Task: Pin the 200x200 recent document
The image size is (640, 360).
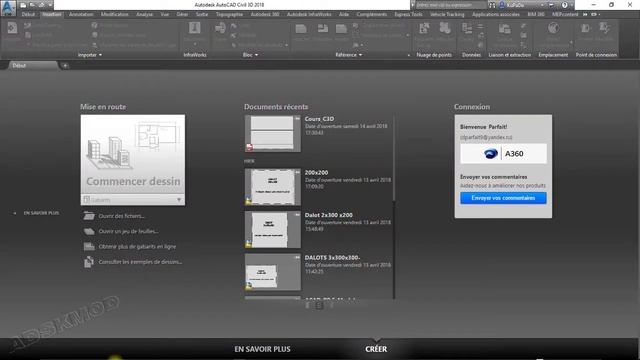Action: (x=298, y=172)
